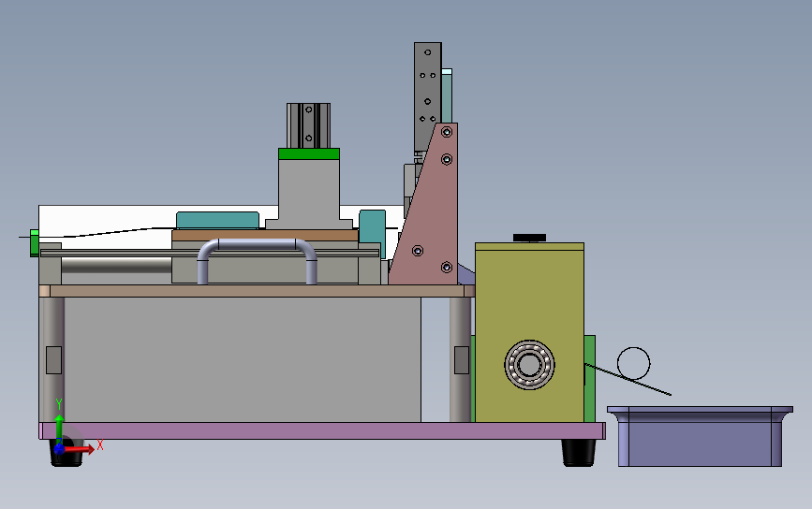Select the green plate under the top cylinder

pos(309,153)
